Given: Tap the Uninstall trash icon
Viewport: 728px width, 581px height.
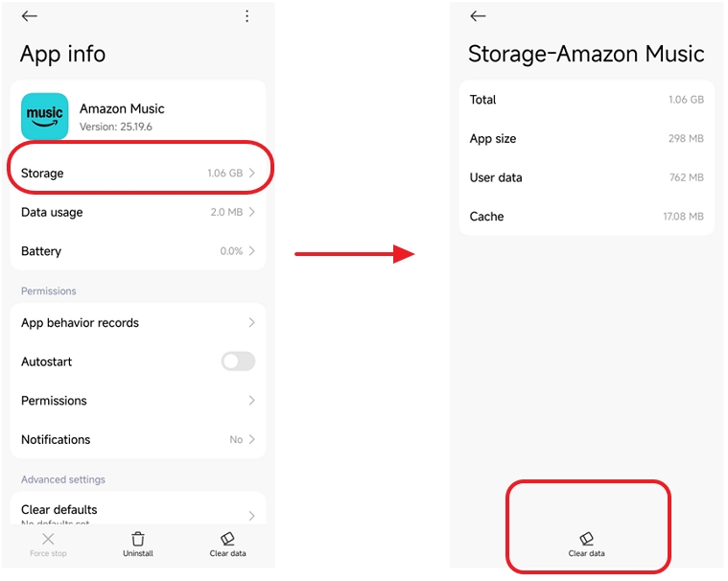Looking at the screenshot, I should [138, 539].
